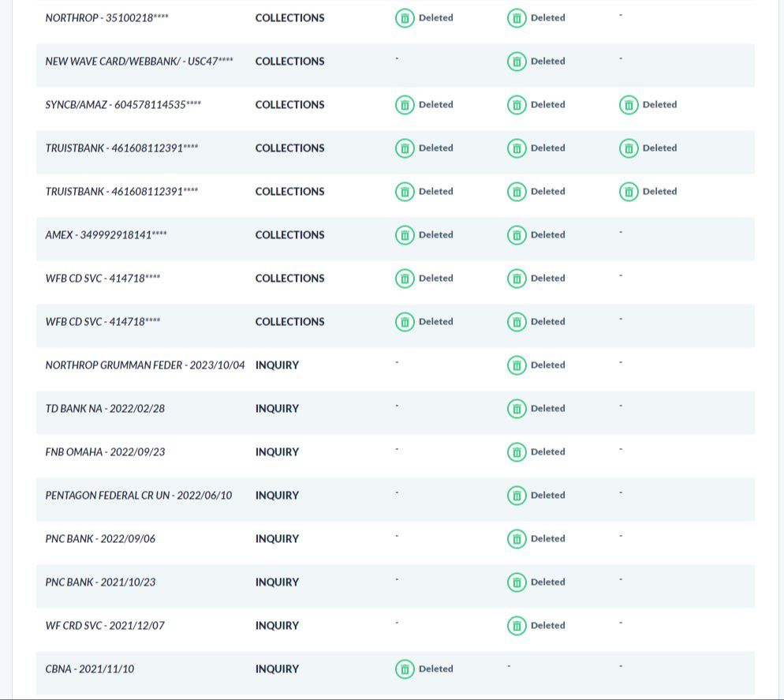Click the first Deleted trash icon in the NORTHROP - 35100218 row
The width and height of the screenshot is (784, 700).
coord(405,18)
